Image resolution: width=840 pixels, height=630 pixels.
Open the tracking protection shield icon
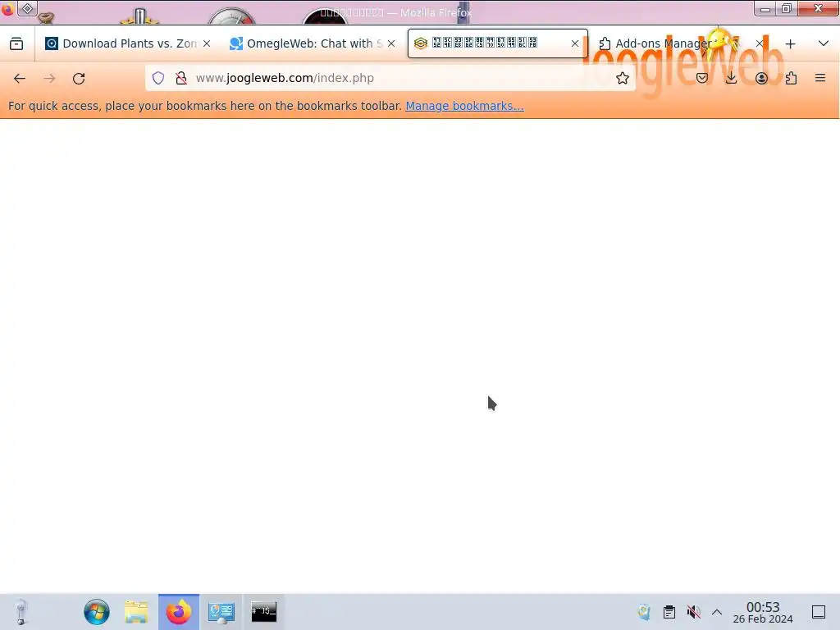[x=158, y=78]
